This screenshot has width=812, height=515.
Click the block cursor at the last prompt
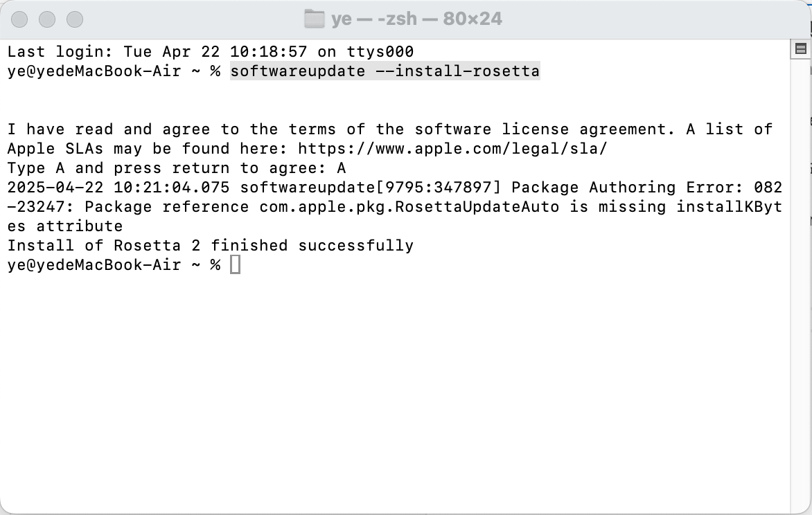[235, 264]
